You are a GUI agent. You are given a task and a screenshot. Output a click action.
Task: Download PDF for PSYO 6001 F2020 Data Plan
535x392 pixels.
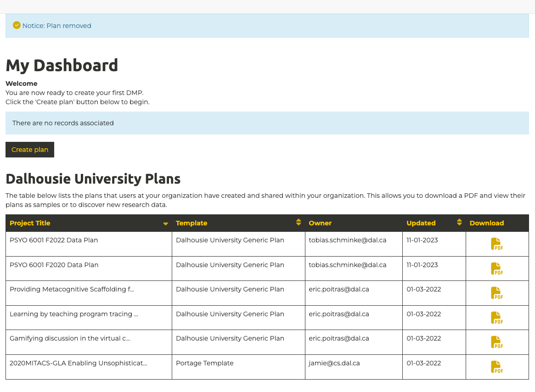coord(496,269)
